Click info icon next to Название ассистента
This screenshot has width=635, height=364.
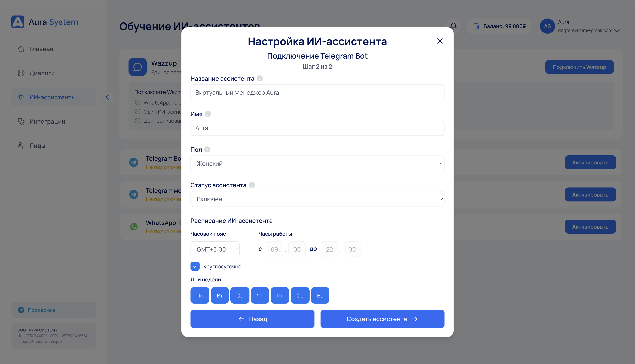coord(260,78)
